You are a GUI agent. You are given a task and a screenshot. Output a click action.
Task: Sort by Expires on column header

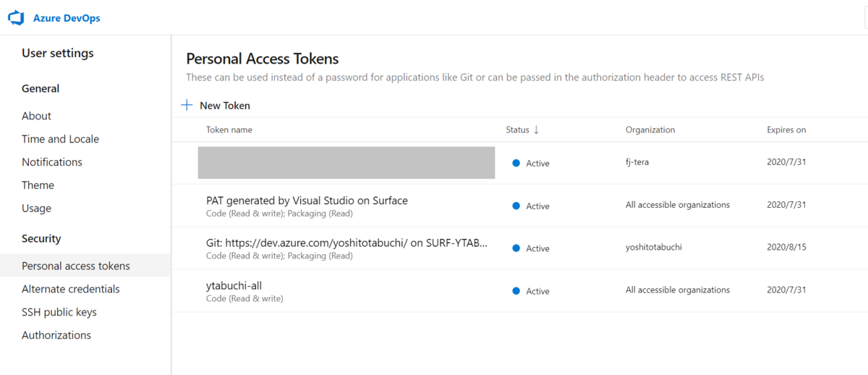point(786,130)
